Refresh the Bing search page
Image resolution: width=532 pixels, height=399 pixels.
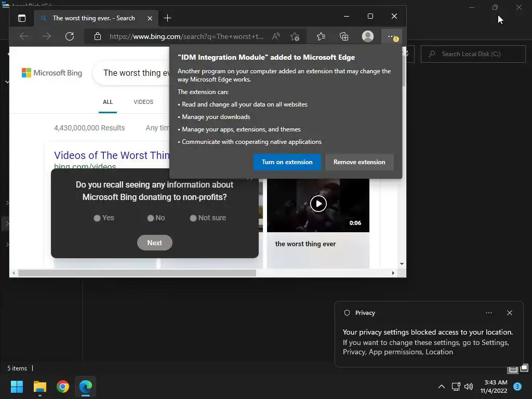(x=70, y=36)
